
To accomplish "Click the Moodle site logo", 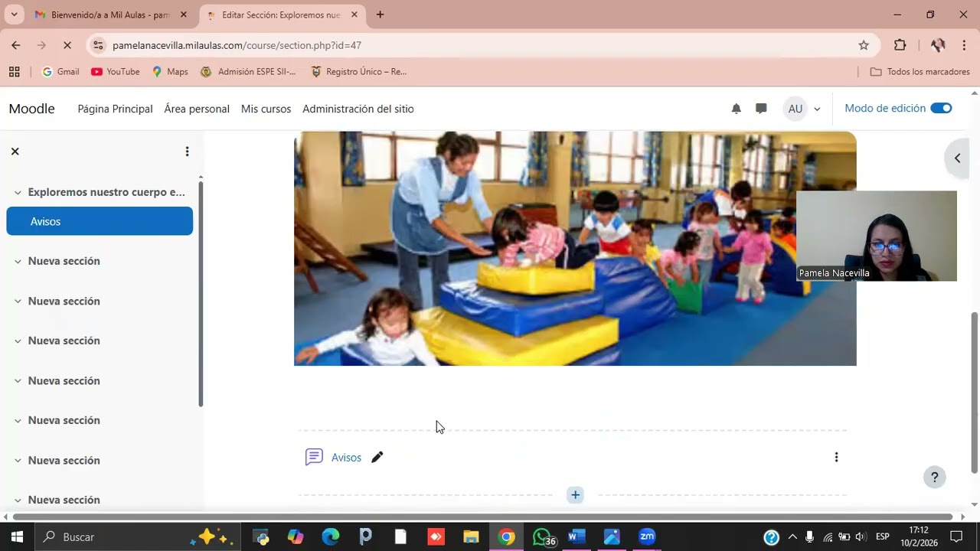I will click(x=31, y=109).
